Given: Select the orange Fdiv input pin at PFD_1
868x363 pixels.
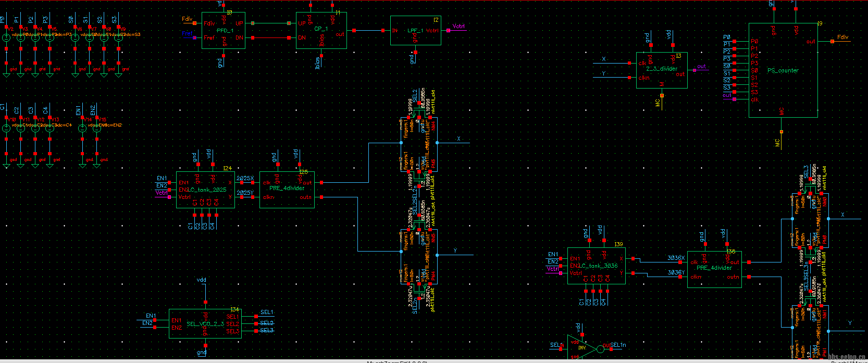Looking at the screenshot, I should [194, 23].
